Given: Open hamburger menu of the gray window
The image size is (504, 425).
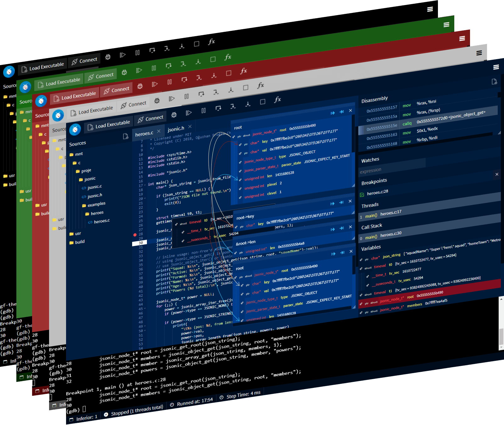Looking at the screenshot, I should [x=479, y=53].
